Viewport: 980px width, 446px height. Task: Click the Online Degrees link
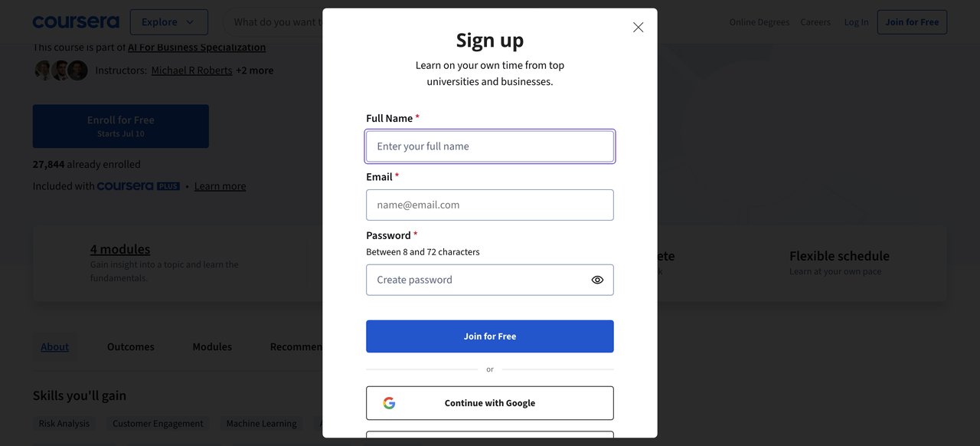pos(759,22)
